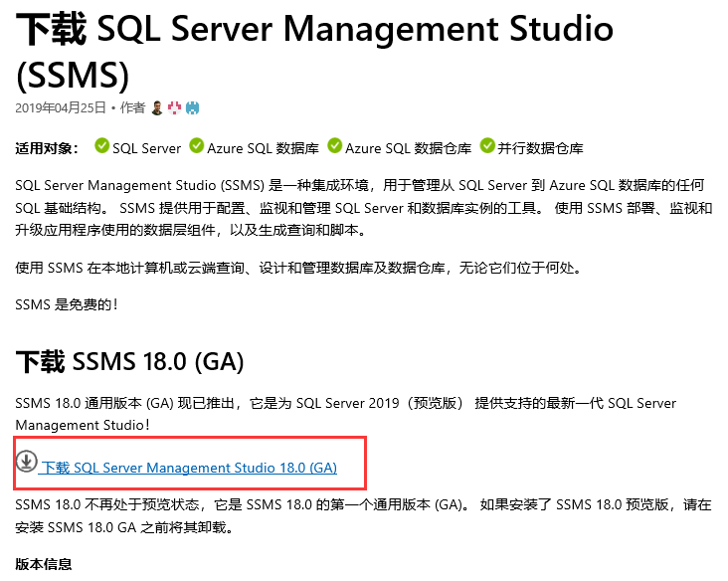The image size is (728, 581).
Task: Click the red pixel-pattern author avatar
Action: click(175, 107)
